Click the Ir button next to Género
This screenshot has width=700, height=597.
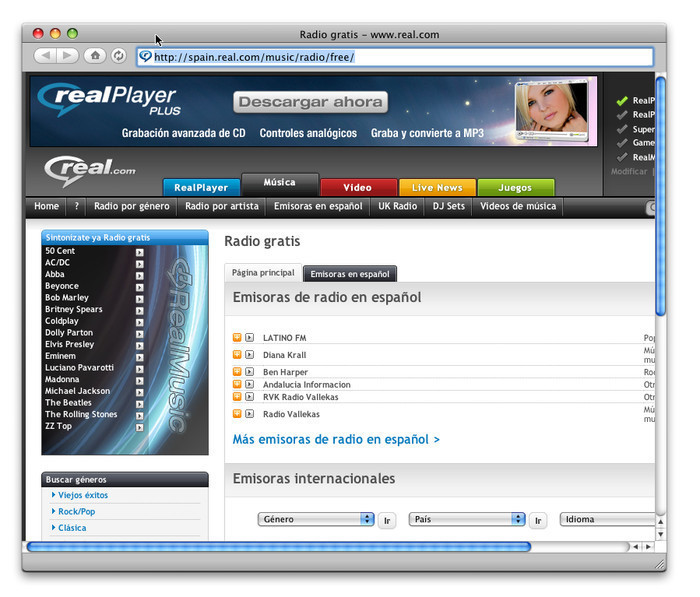coord(387,521)
